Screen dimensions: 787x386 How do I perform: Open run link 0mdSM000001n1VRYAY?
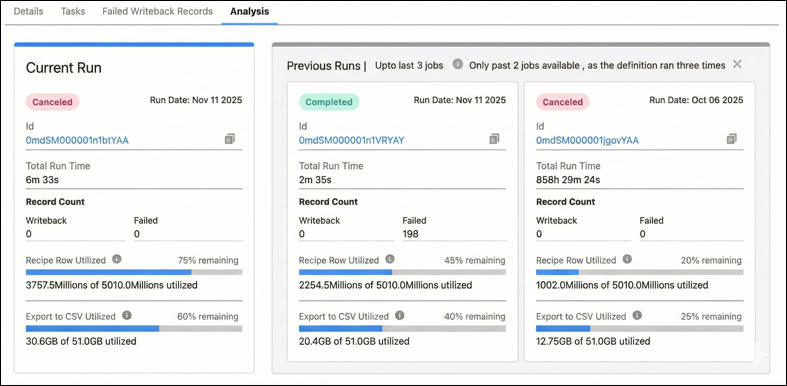[351, 141]
